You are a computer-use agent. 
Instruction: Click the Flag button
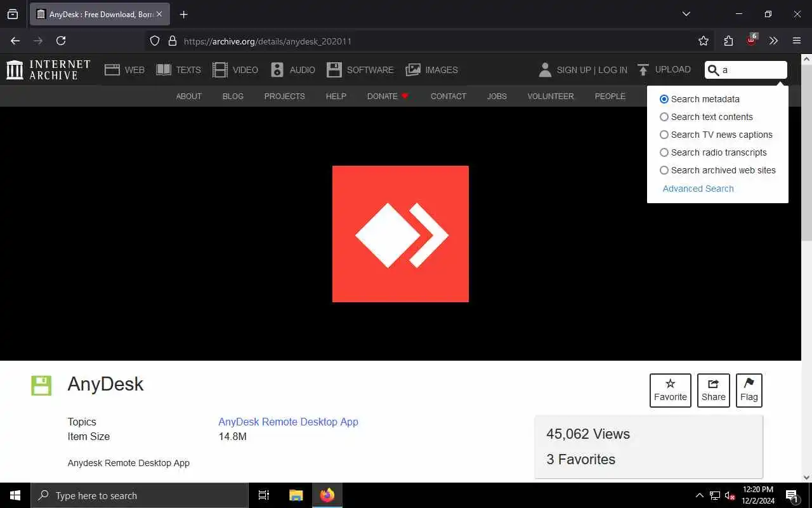749,391
